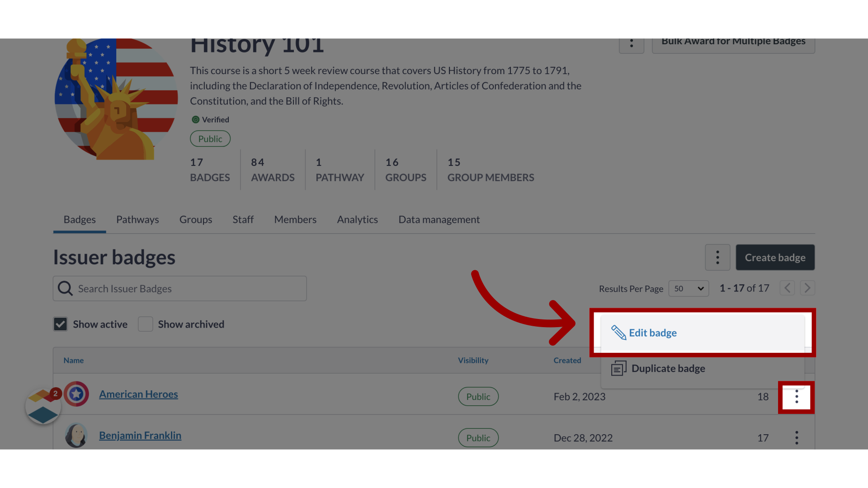Switch to the Pathways tab
Screen dimensions: 868x488
click(x=137, y=219)
